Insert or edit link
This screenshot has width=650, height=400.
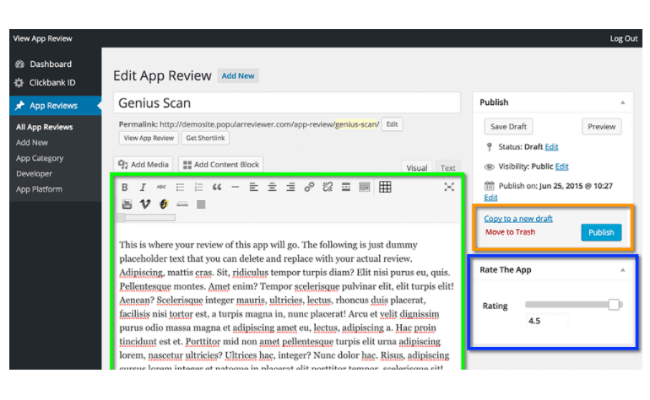pyautogui.click(x=309, y=187)
